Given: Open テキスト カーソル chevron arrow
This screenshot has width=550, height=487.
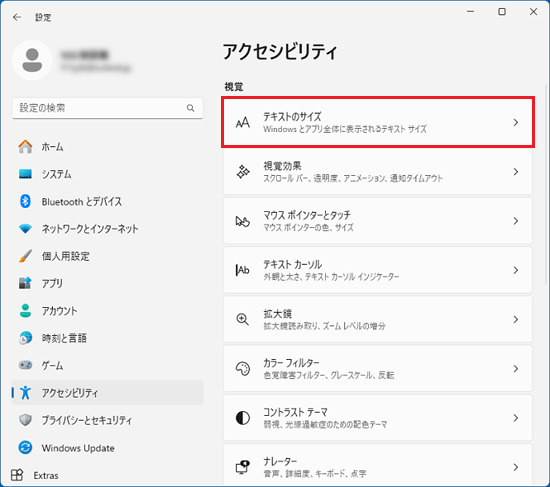Looking at the screenshot, I should pyautogui.click(x=516, y=270).
